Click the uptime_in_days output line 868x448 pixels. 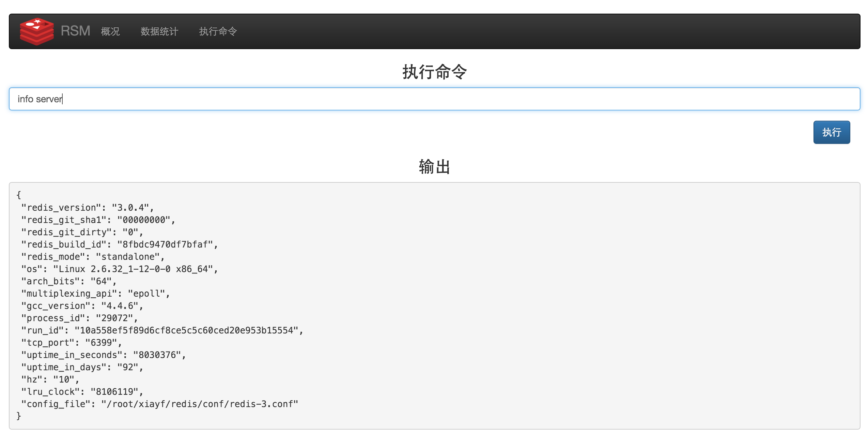[82, 367]
